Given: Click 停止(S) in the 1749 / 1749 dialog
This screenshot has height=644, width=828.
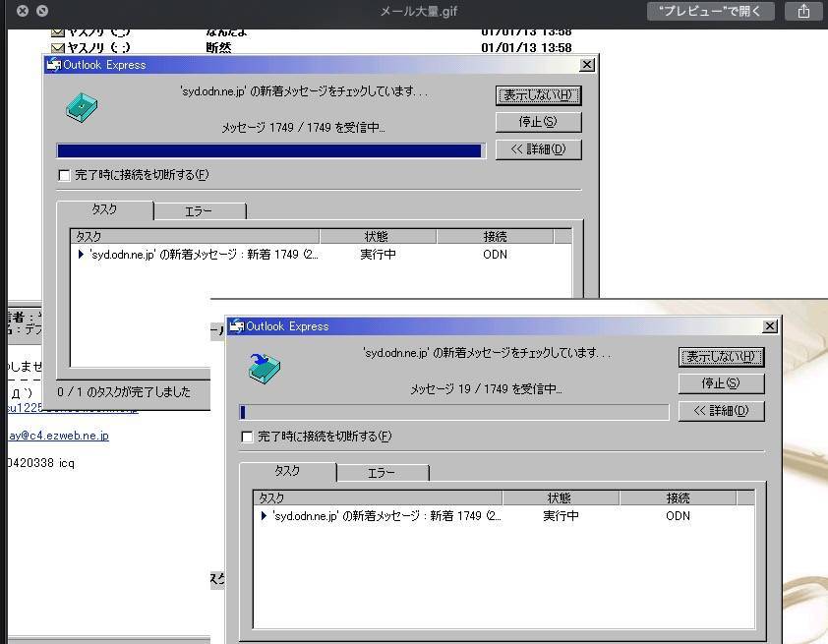Looking at the screenshot, I should (538, 122).
